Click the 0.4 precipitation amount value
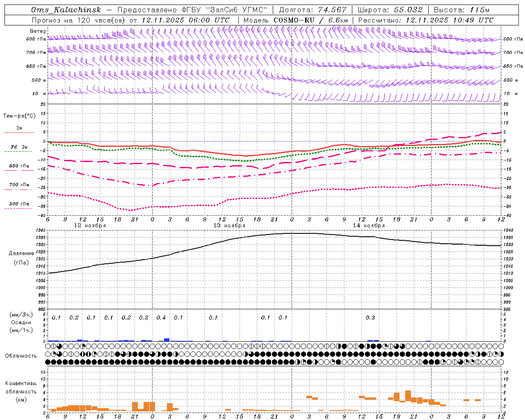The width and height of the screenshot is (525, 420). pos(161,318)
